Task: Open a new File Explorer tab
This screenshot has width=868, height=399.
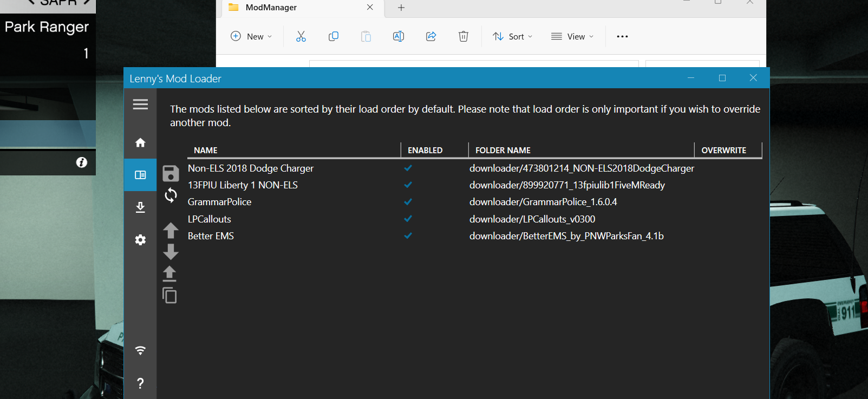Action: click(x=401, y=8)
